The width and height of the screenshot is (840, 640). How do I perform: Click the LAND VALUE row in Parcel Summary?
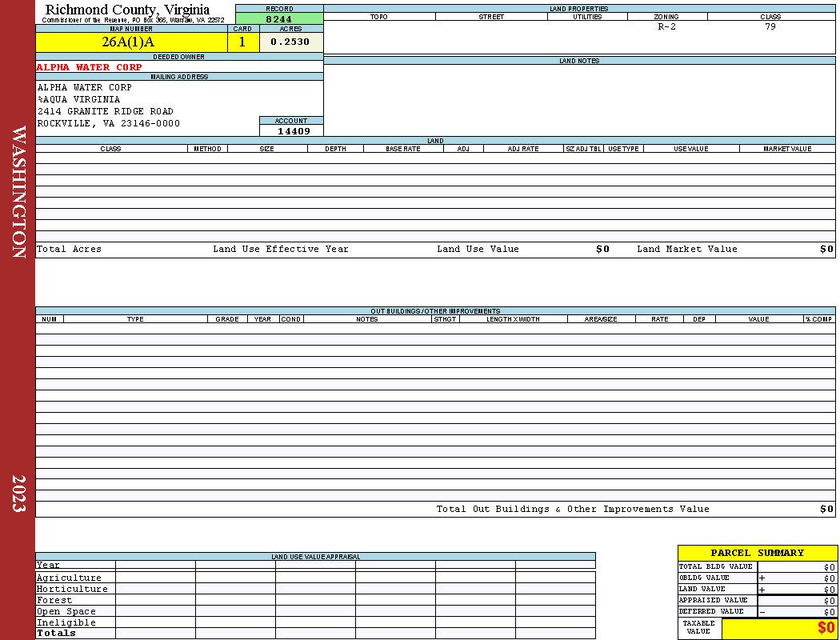[x=757, y=589]
